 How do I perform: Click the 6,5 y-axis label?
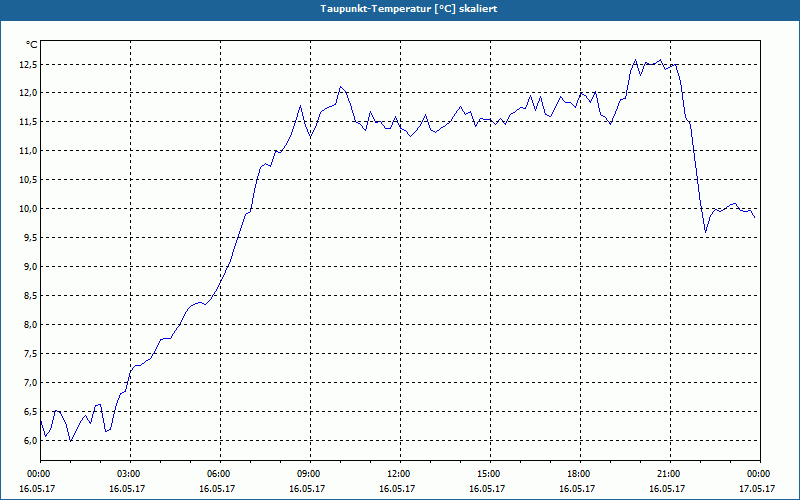coord(30,412)
